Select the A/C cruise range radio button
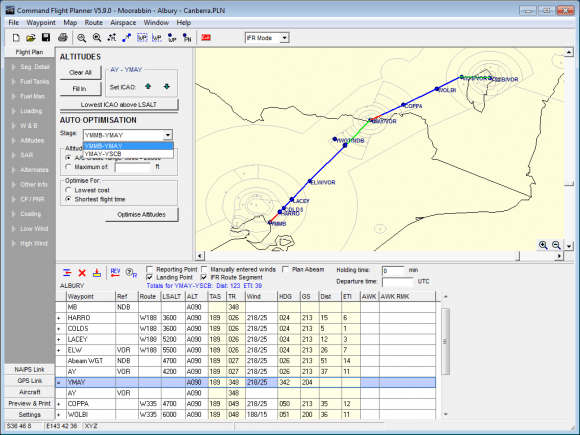Viewport: 580px width, 435px height. pyautogui.click(x=68, y=158)
